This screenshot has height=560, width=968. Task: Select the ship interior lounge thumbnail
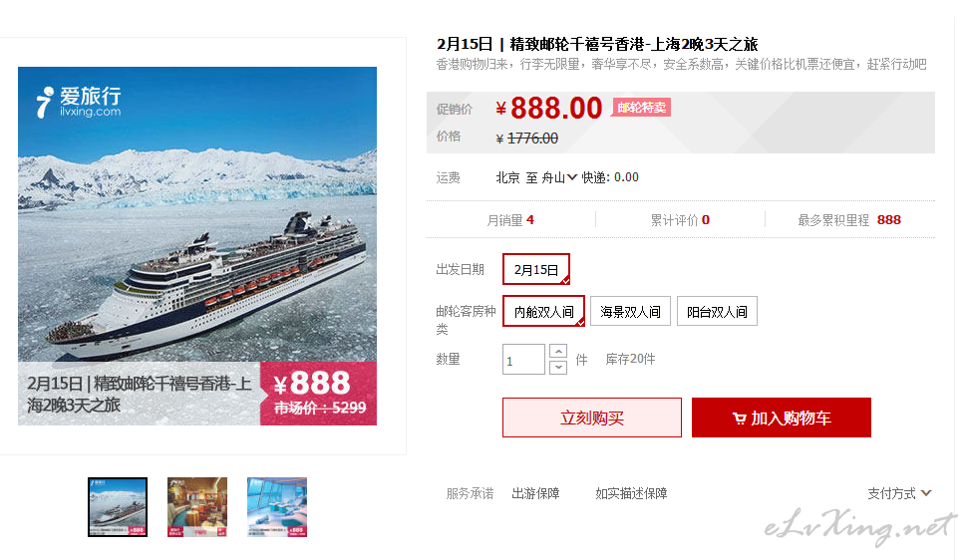click(x=197, y=507)
